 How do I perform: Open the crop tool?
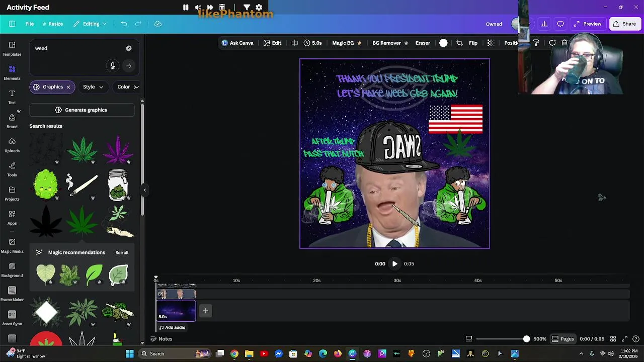point(459,43)
